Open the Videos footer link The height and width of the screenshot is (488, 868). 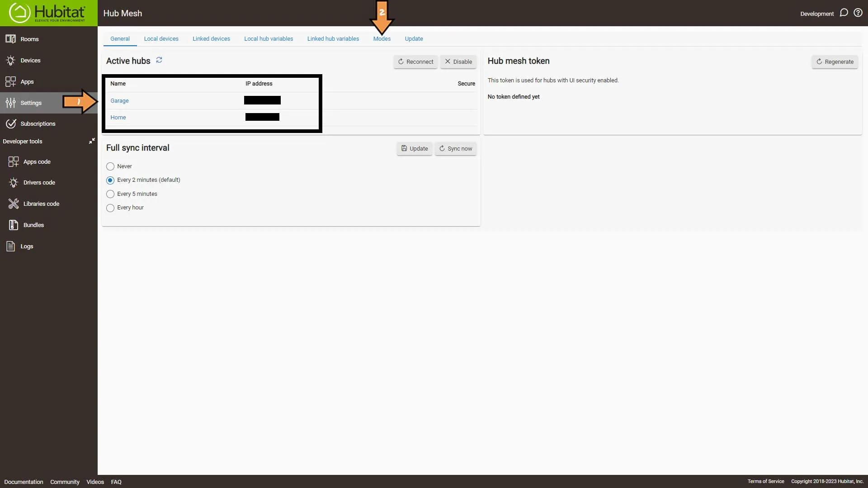click(95, 482)
